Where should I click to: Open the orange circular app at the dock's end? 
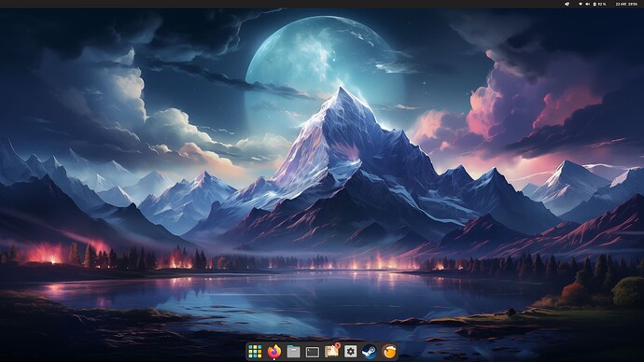point(388,352)
